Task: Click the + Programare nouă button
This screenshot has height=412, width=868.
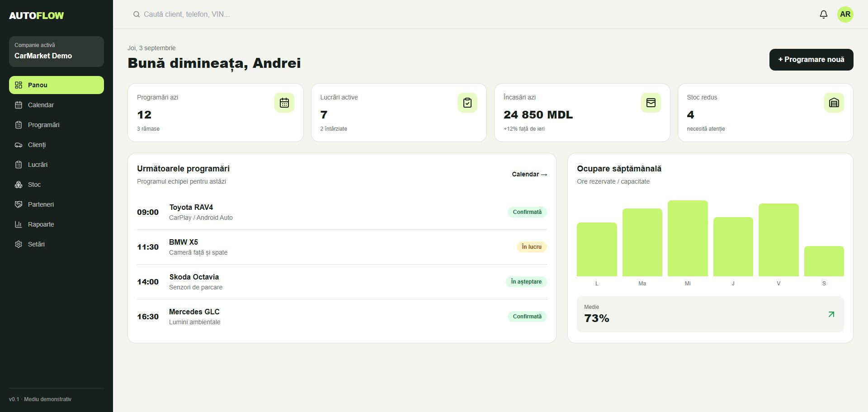Action: coord(811,60)
